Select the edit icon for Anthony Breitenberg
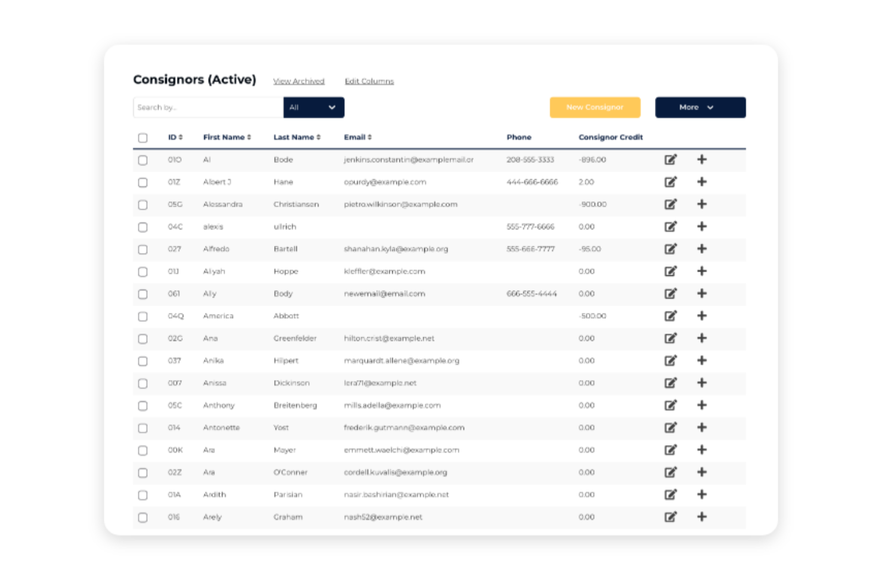Viewport: 882px width, 588px height. [x=671, y=405]
